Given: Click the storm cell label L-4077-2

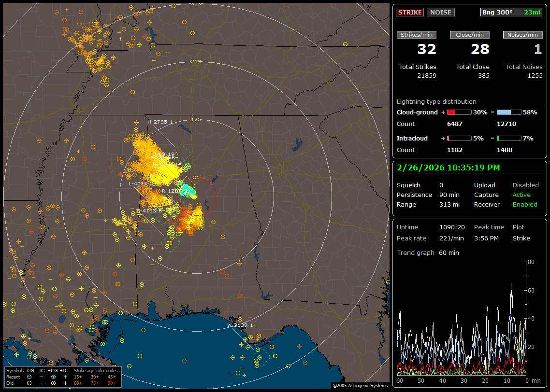Looking at the screenshot, I should [x=142, y=184].
